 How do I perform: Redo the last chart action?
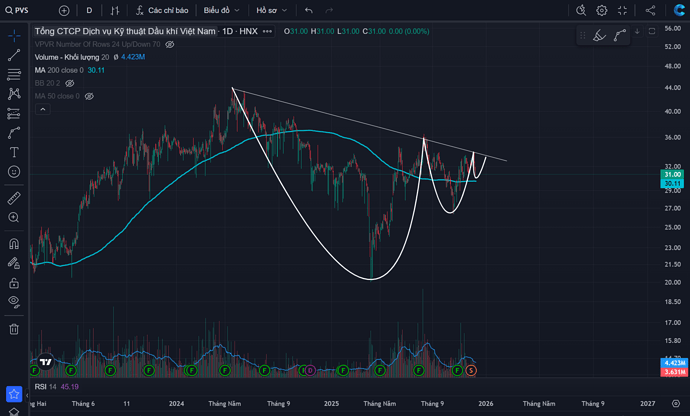(329, 10)
